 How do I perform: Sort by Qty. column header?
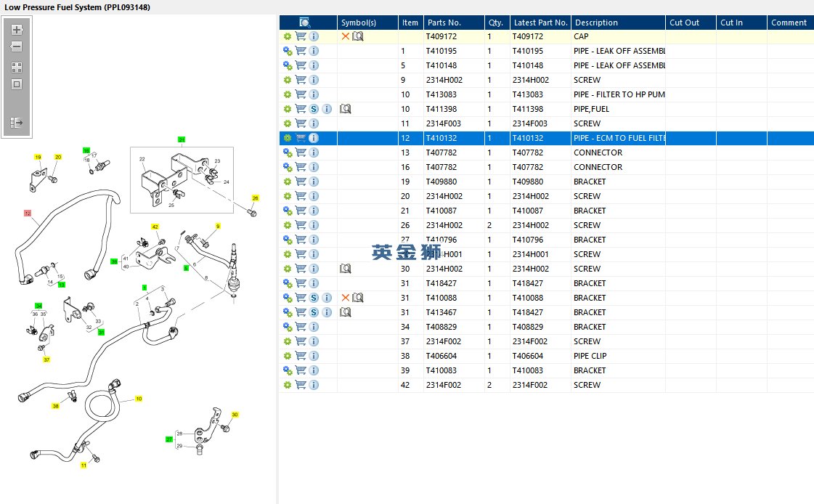click(x=497, y=23)
